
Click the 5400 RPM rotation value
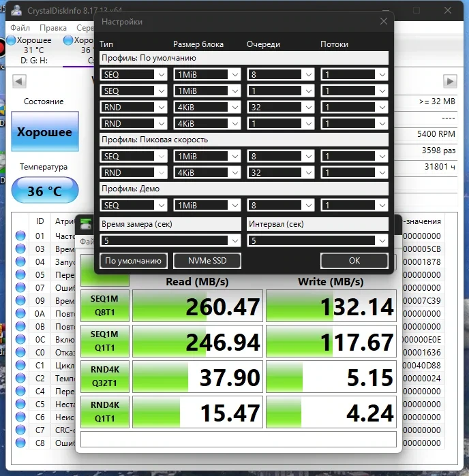tap(436, 134)
